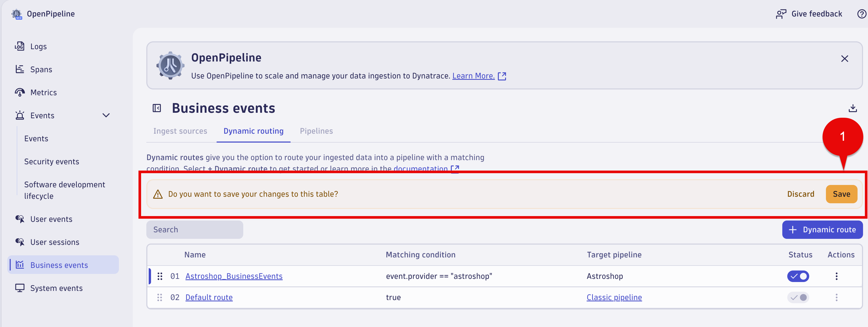Collapse the sidebar panel icon
Image resolution: width=868 pixels, height=327 pixels.
click(157, 108)
